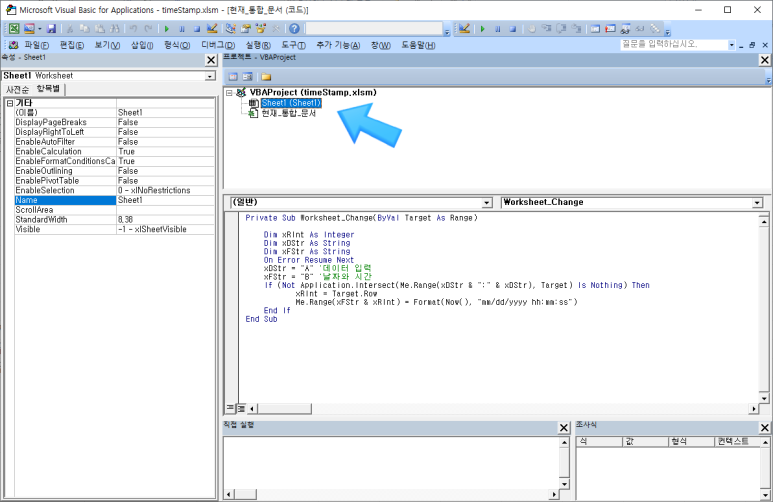773x502 pixels.
Task: Select Sheet1 (Sheet1) in the project tree
Action: [291, 103]
